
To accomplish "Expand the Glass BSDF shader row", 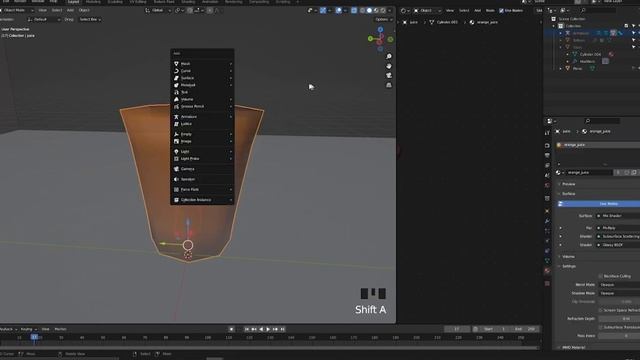I will (x=560, y=245).
